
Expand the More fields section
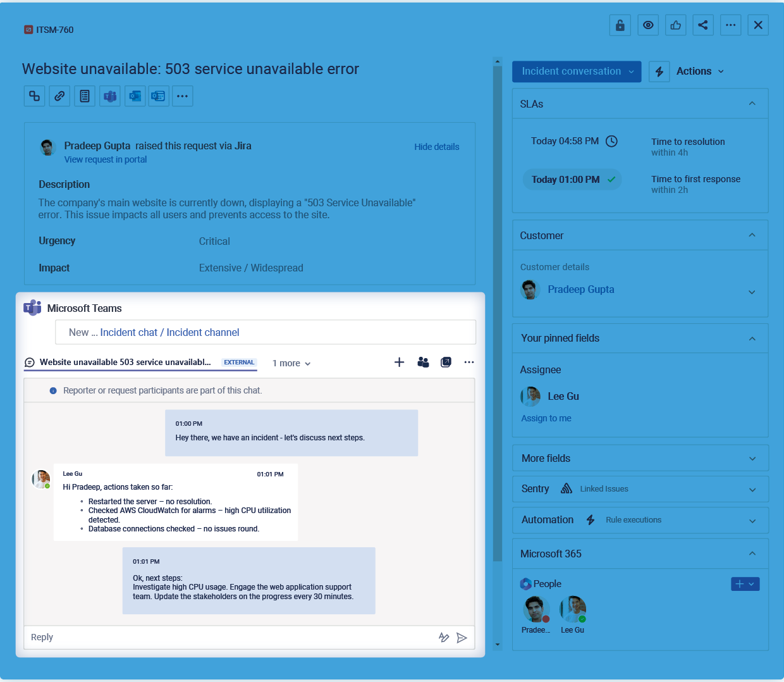[640, 457]
